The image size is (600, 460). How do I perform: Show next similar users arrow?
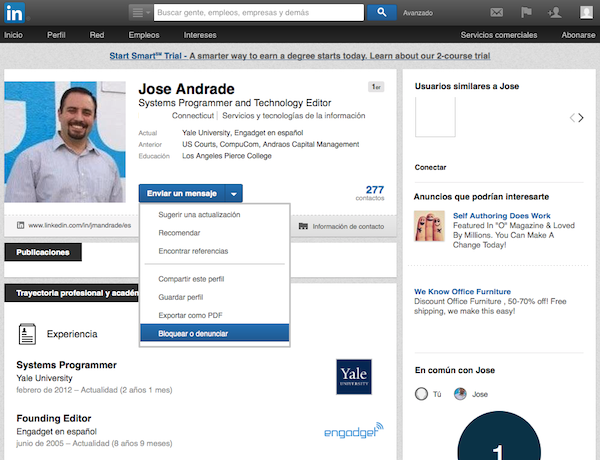click(581, 117)
